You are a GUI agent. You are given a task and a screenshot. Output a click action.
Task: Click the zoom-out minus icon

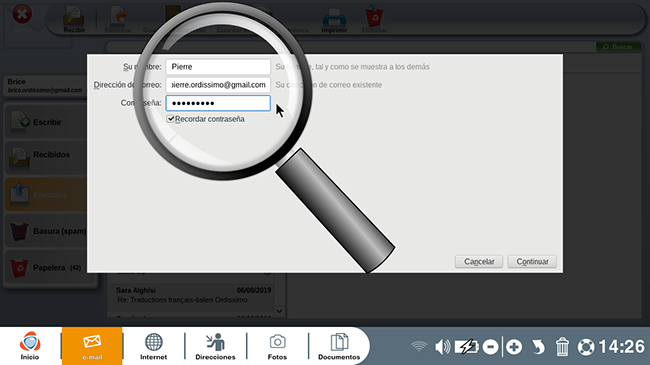(x=490, y=347)
